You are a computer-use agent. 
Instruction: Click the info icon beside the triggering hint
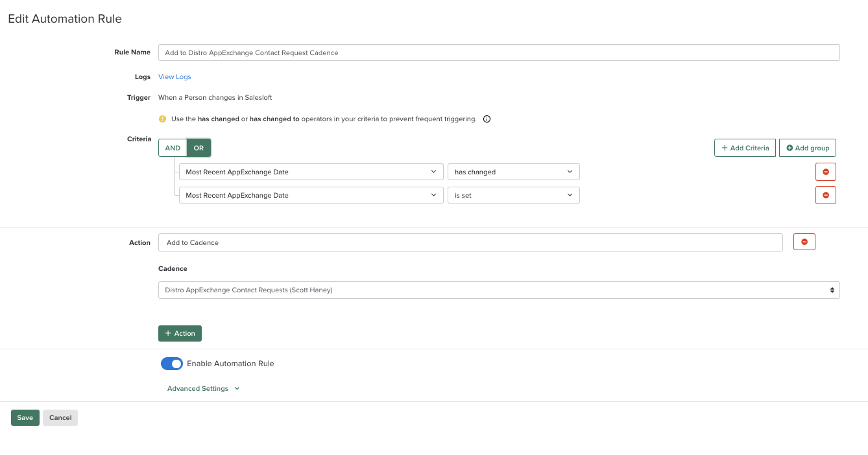(487, 119)
